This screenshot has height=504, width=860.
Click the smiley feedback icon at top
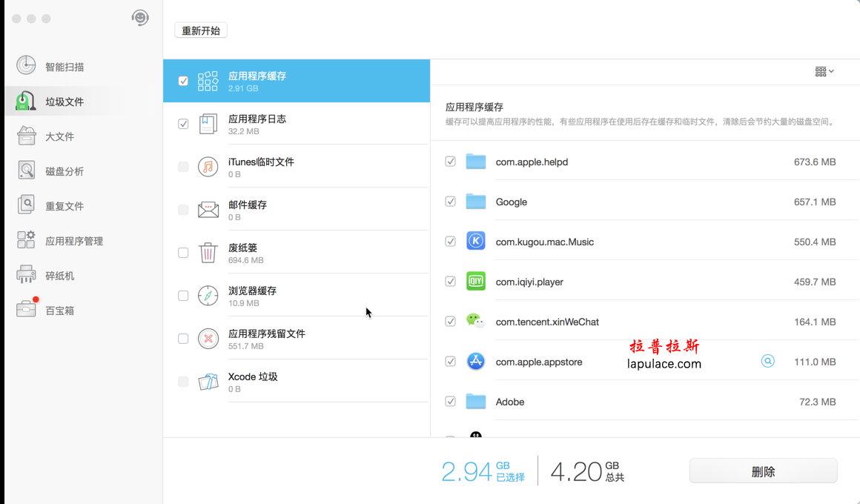pyautogui.click(x=140, y=17)
